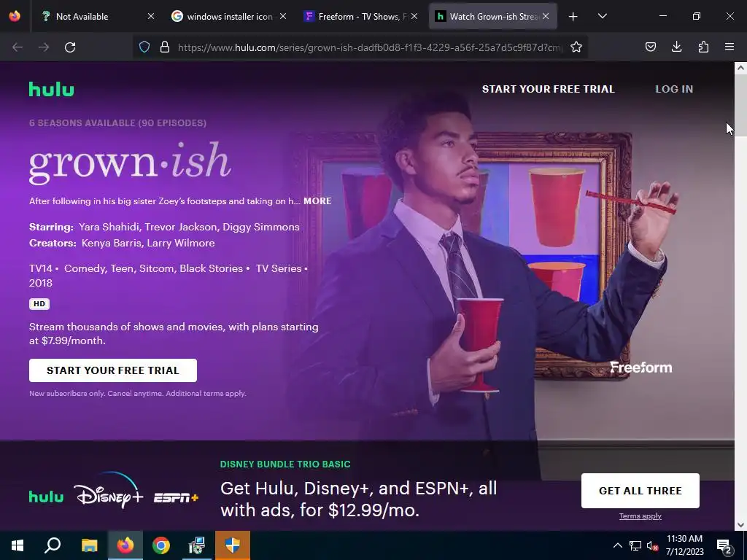Bookmark this page with star icon
The width and height of the screenshot is (747, 560).
click(x=576, y=47)
